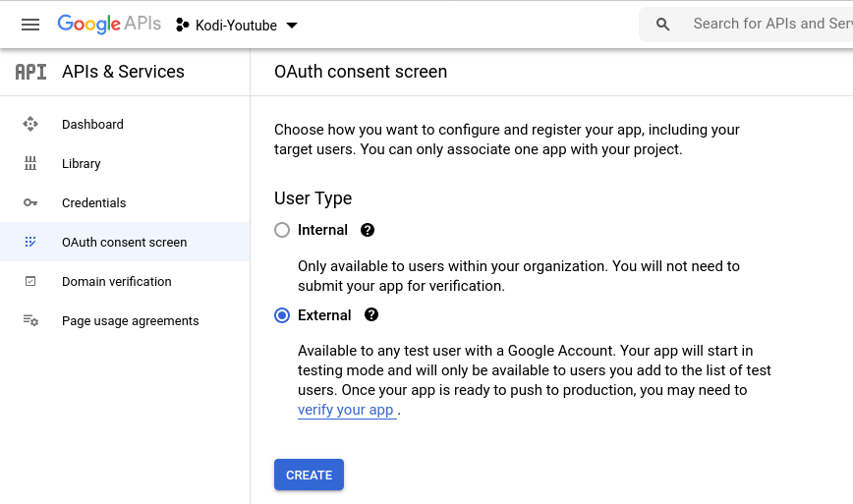Go to the Credentials page
The image size is (853, 504).
coord(93,202)
